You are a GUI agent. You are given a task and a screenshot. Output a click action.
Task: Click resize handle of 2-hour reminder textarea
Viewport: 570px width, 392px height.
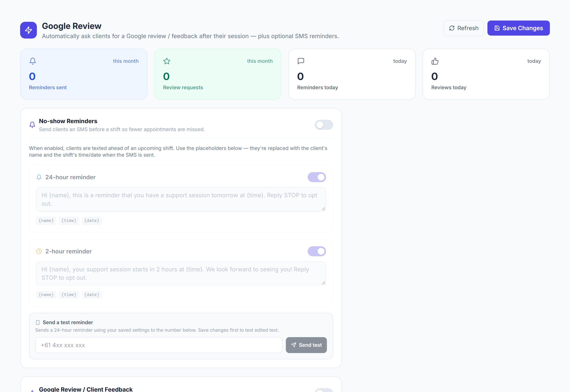click(x=323, y=283)
